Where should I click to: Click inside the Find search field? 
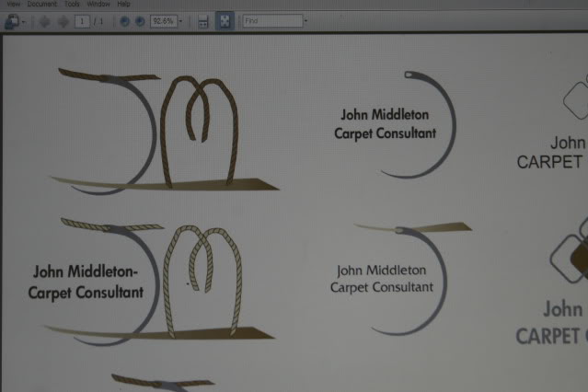point(271,21)
